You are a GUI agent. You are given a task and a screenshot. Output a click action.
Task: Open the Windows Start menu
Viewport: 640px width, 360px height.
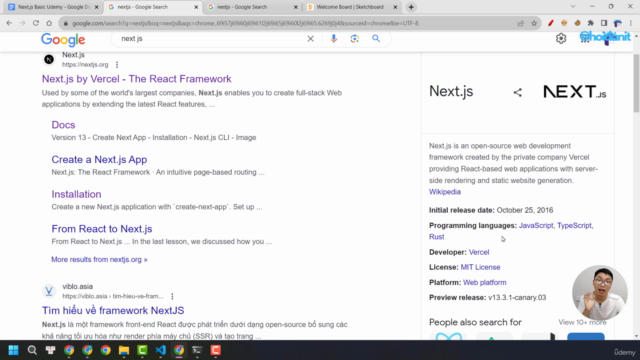pos(13,350)
